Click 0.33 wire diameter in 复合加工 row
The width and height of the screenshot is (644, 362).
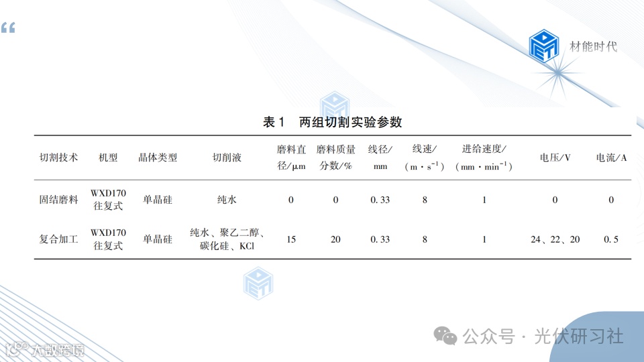380,239
